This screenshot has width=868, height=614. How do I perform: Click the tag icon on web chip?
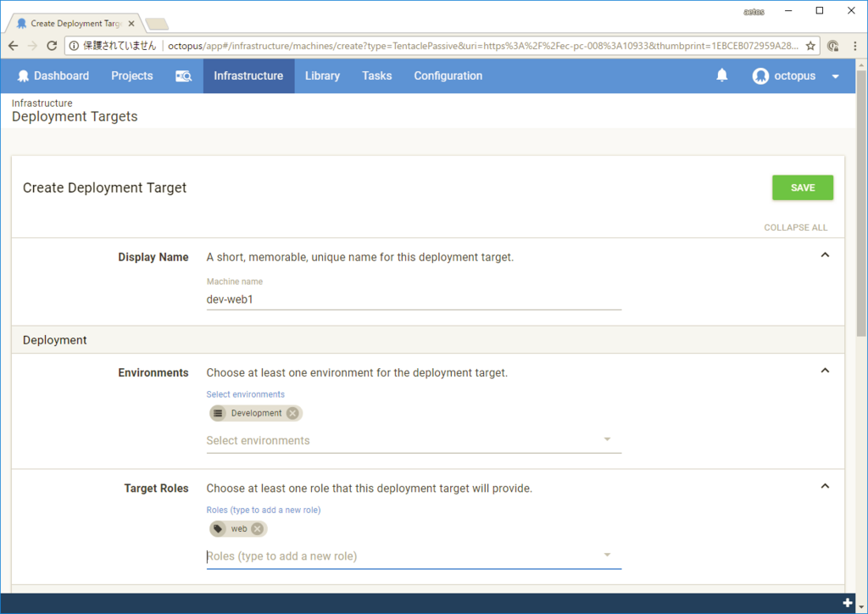[218, 528]
